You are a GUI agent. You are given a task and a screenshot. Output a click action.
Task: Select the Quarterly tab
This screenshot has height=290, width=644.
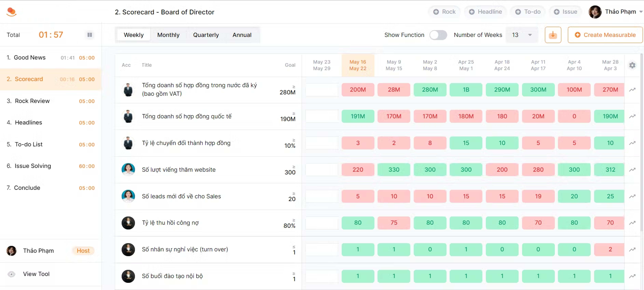pyautogui.click(x=206, y=35)
